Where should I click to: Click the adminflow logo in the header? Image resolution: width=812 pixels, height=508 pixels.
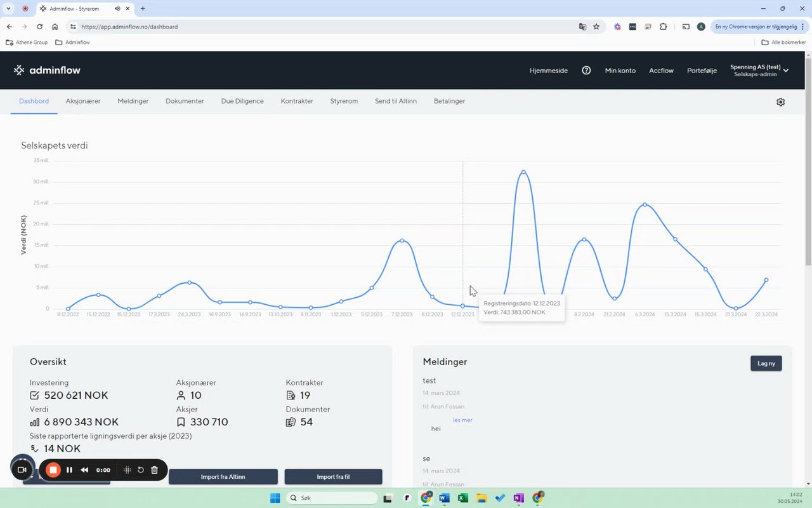[x=47, y=70]
